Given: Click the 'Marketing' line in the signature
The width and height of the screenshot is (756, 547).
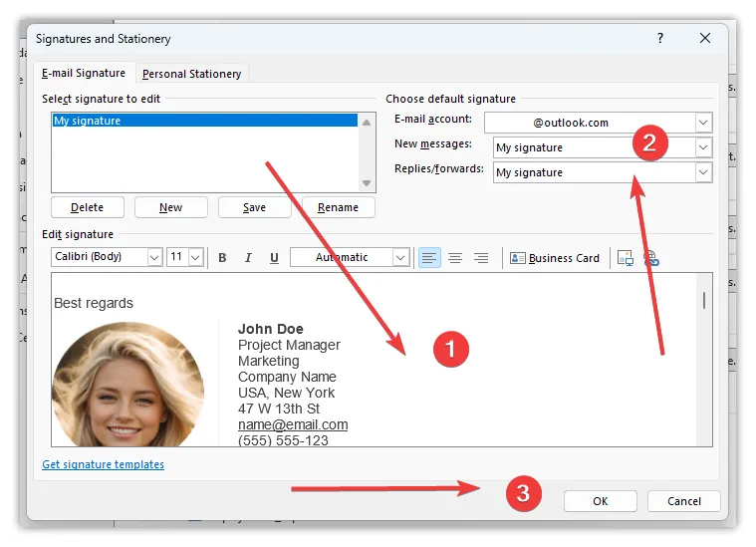Looking at the screenshot, I should pos(269,361).
